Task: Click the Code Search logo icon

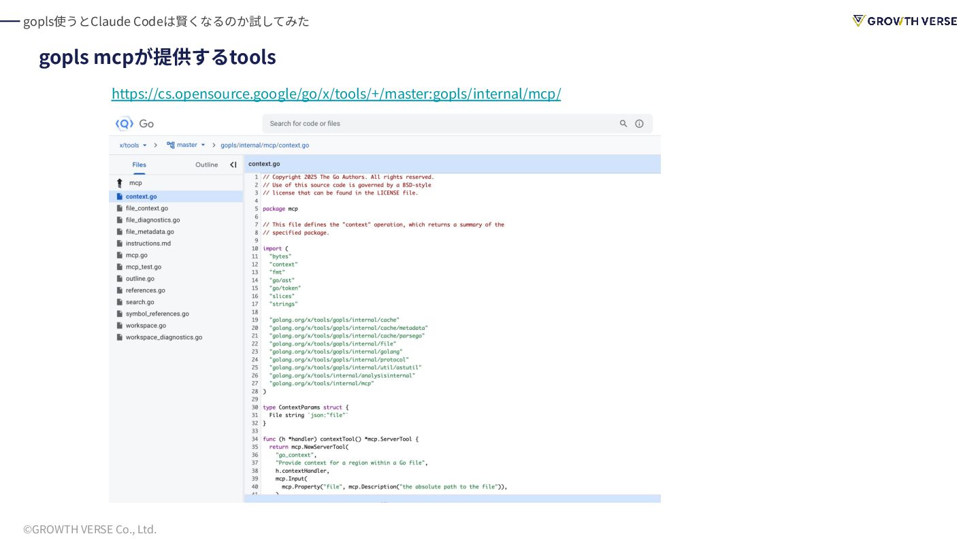Action: (124, 124)
